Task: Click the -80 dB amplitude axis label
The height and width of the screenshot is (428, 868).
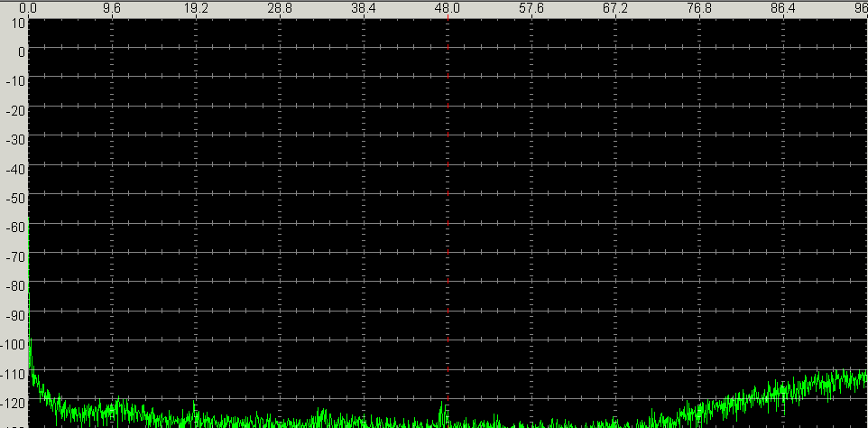Action: pyautogui.click(x=15, y=288)
